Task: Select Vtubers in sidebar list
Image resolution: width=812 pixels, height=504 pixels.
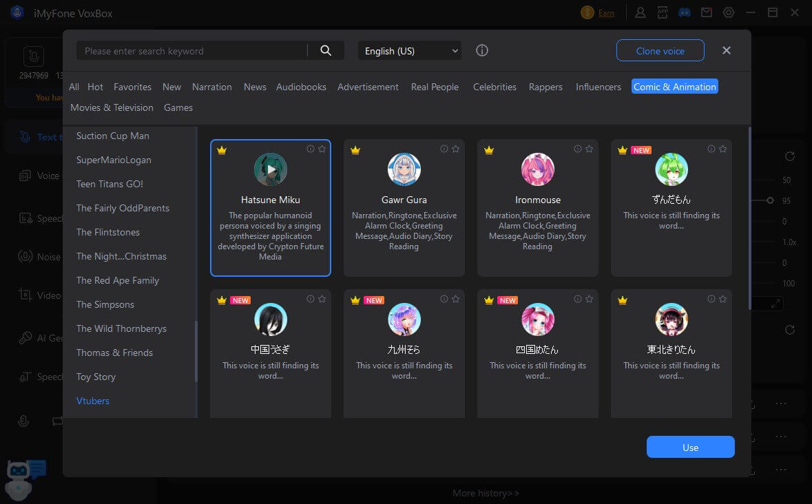Action: [93, 401]
